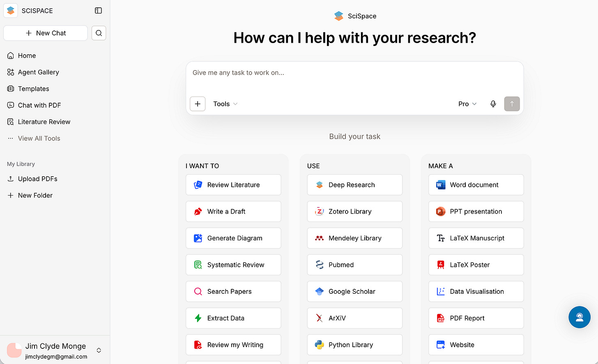Click the red pen Write a Draft icon
The image size is (598, 364).
pyautogui.click(x=198, y=212)
